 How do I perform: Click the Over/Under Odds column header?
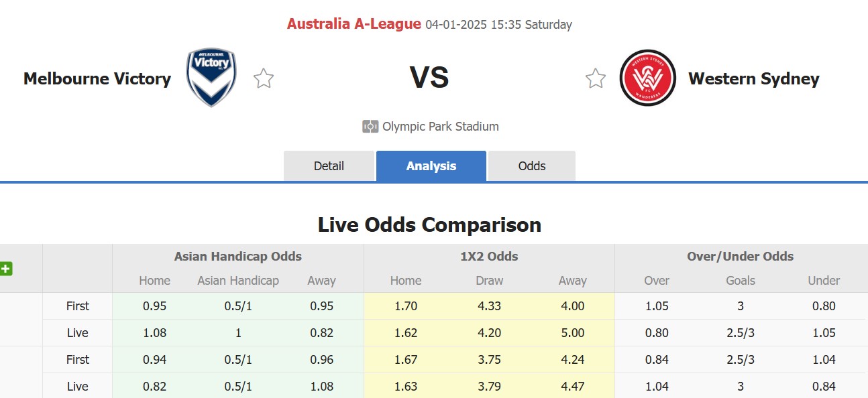[739, 256]
